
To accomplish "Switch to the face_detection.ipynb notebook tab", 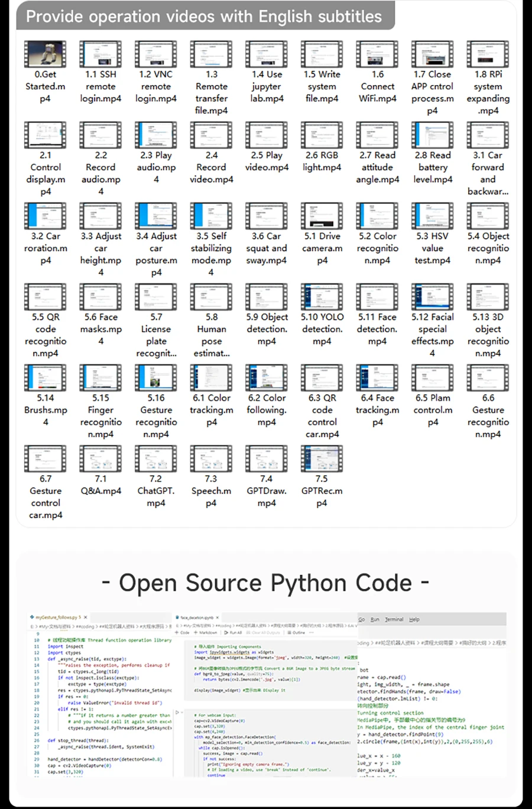I will tap(199, 617).
